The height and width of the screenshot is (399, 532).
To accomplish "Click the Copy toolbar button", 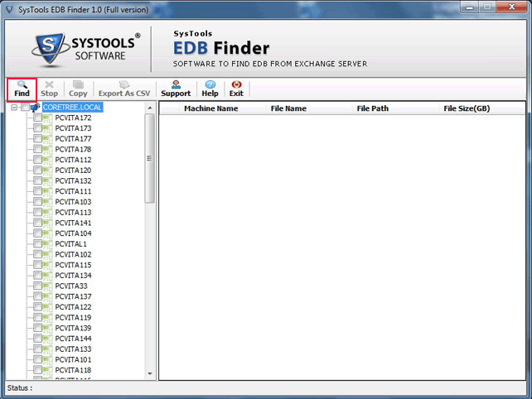I will coord(78,89).
